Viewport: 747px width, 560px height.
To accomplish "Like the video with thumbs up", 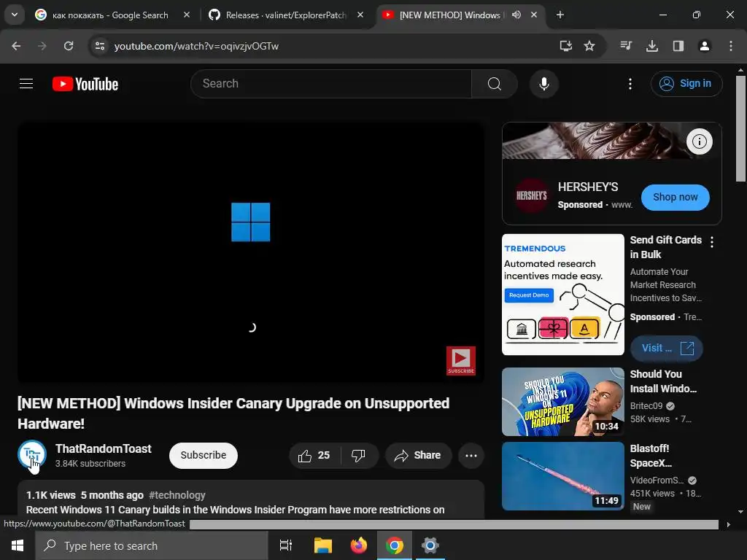I will coord(314,456).
